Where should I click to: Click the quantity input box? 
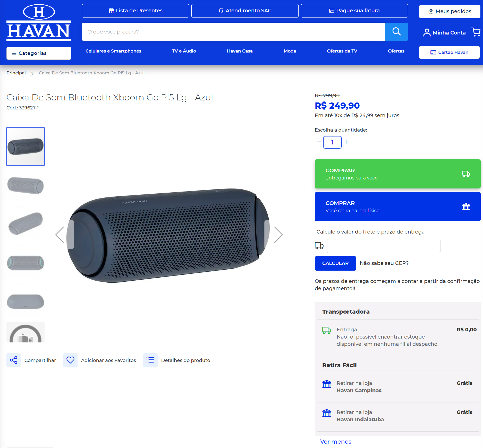(x=332, y=142)
